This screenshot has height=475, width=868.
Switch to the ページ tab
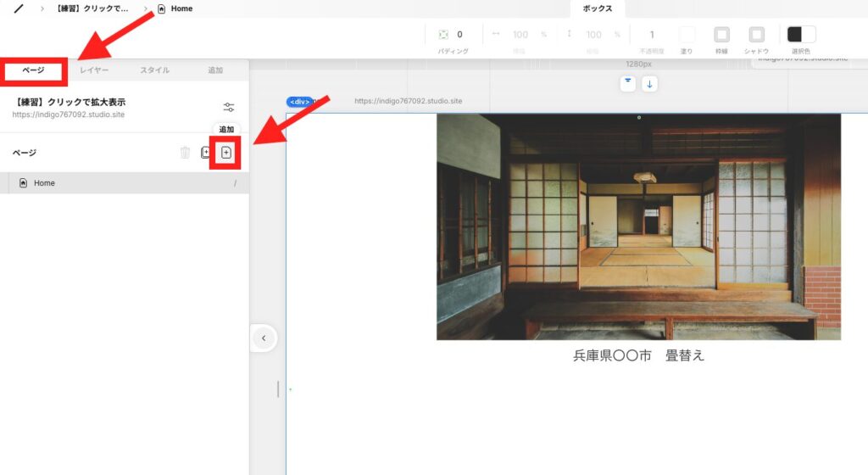pyautogui.click(x=33, y=70)
